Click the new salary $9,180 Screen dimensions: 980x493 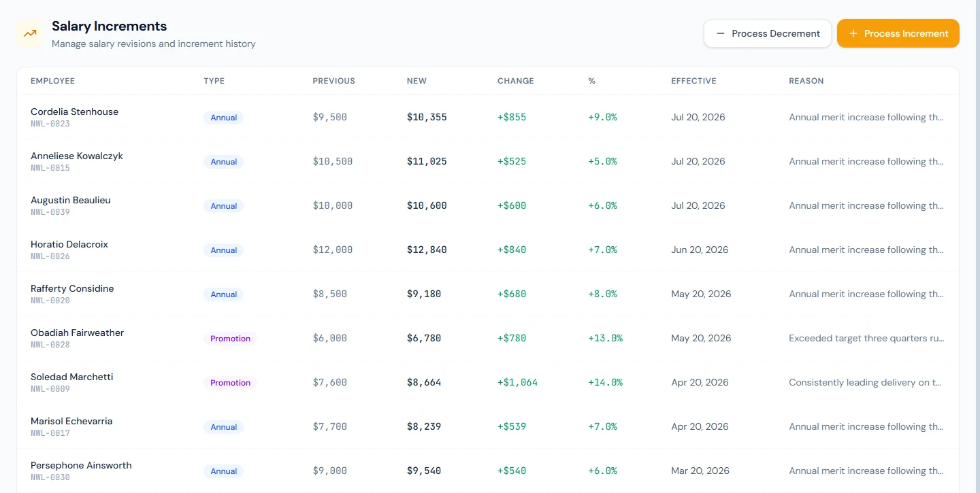(x=424, y=294)
